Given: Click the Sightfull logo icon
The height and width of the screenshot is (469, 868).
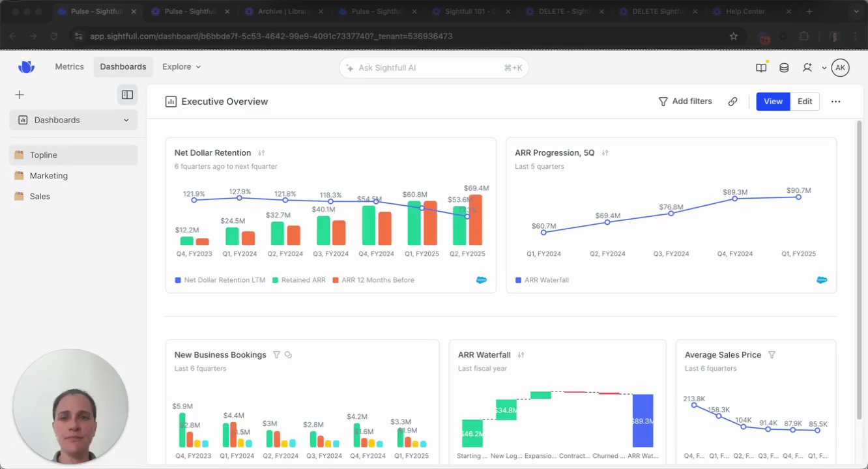Looking at the screenshot, I should point(26,66).
